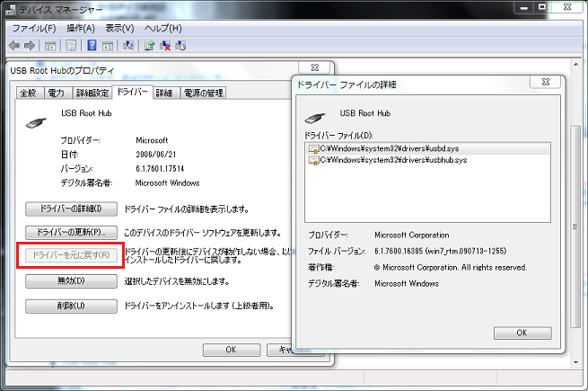Open the ファイル(F) menu
This screenshot has height=391, width=588.
[34, 29]
